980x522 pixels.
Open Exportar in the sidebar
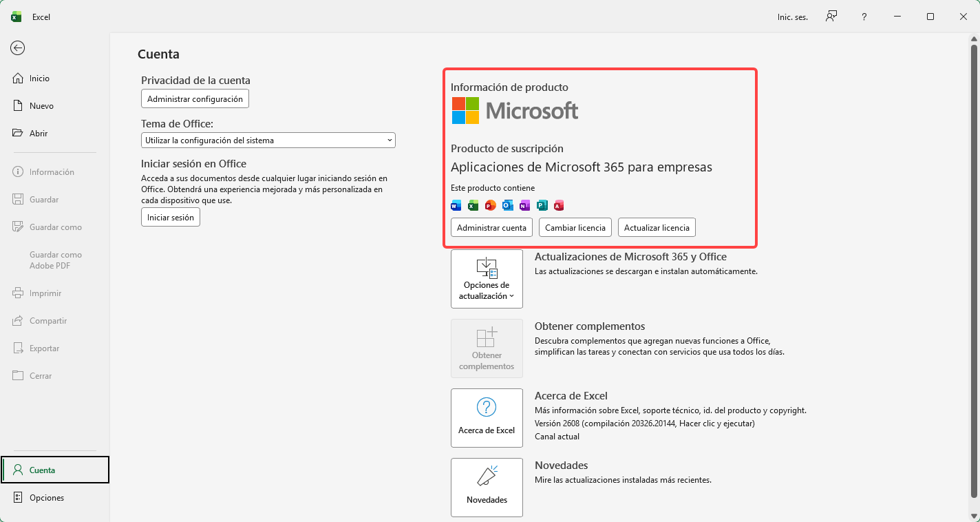pyautogui.click(x=55, y=348)
